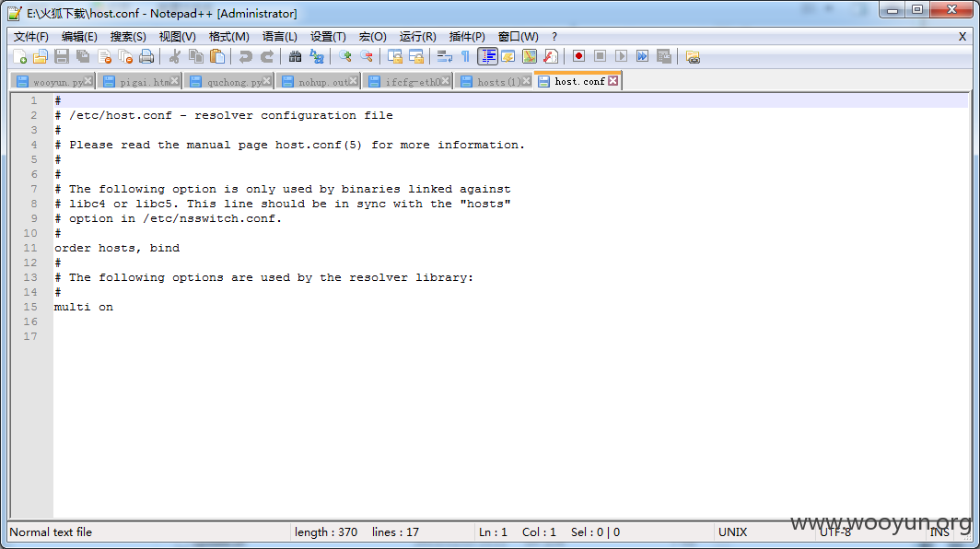Open the 搜索(S) menu
The image size is (980, 549).
128,37
